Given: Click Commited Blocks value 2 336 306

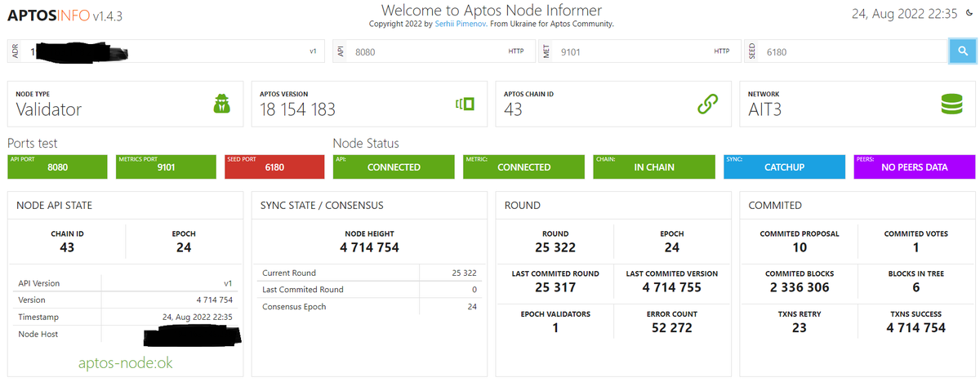Looking at the screenshot, I should (x=800, y=287).
